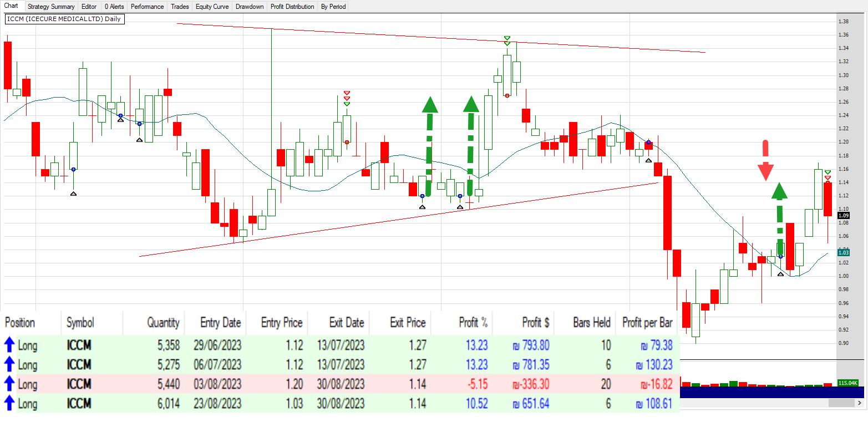
Task: Select the quantity cell 5,358
Action: pyautogui.click(x=169, y=345)
